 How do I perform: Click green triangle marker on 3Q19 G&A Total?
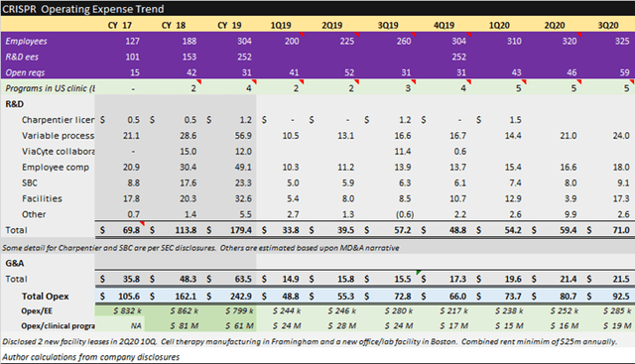419,272
